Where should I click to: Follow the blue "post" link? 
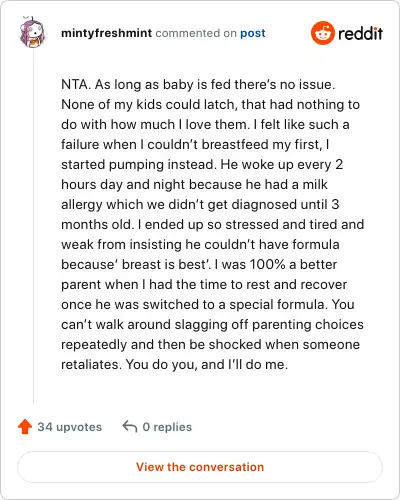point(253,33)
